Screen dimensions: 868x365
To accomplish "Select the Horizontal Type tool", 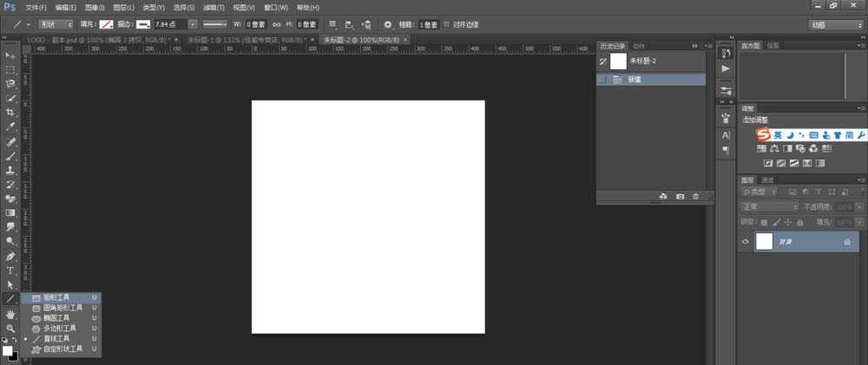I will click(10, 270).
